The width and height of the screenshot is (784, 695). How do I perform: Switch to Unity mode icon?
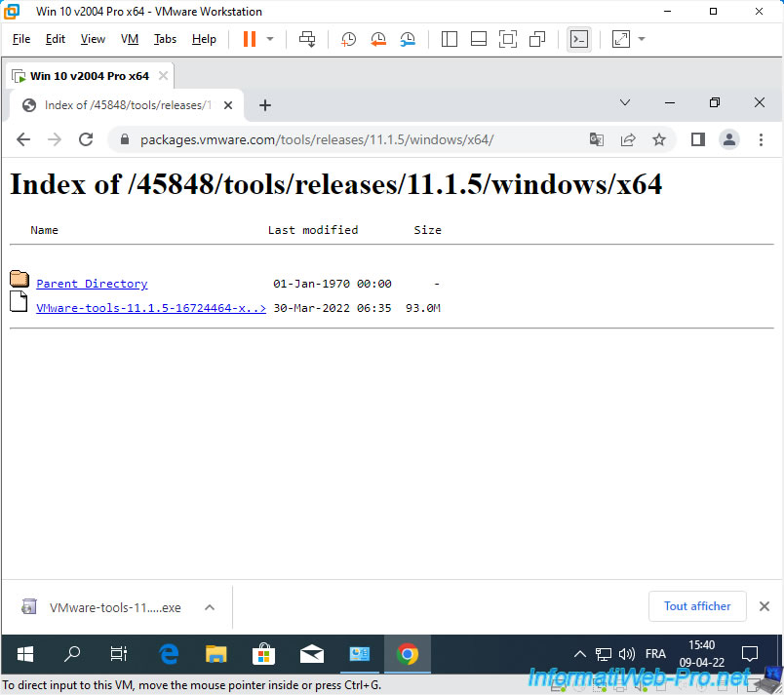pos(537,39)
